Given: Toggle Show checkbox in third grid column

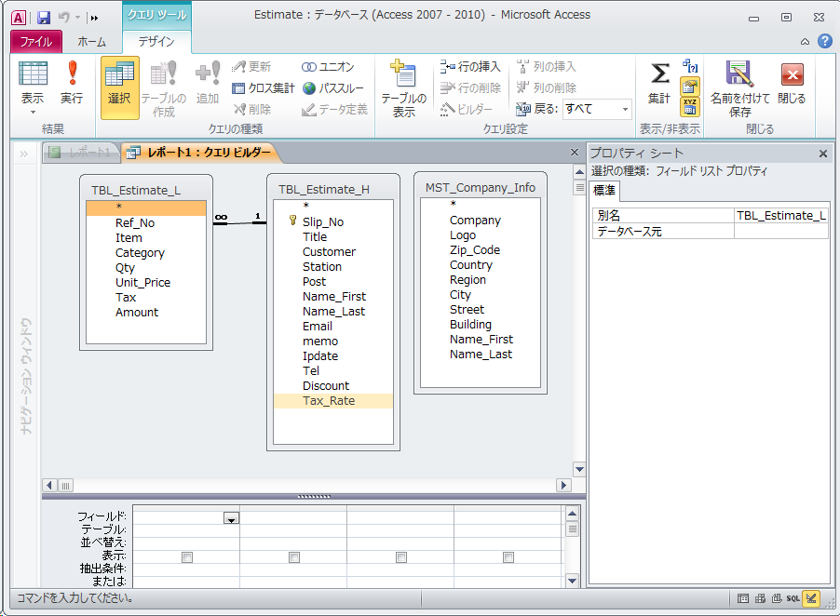Looking at the screenshot, I should click(x=401, y=557).
